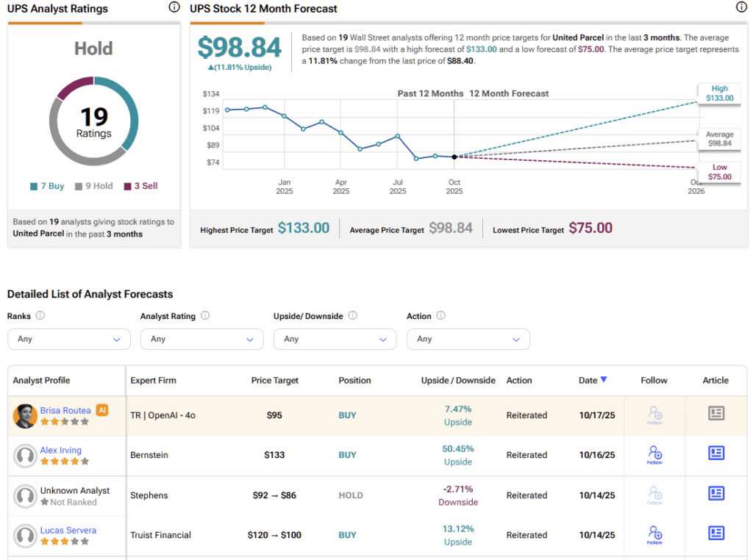Open Alex Irving's Bernstein article icon
Viewport: 753px width, 560px height.
715,453
